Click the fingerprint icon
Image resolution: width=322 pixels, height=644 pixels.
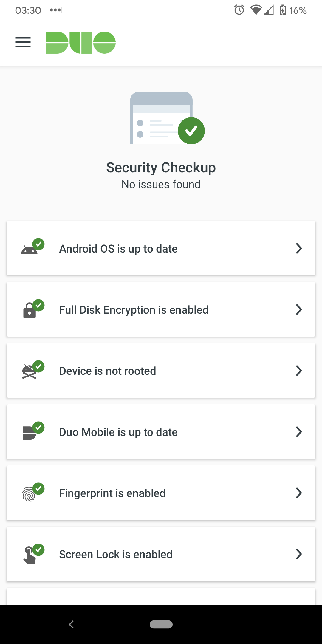(30, 494)
